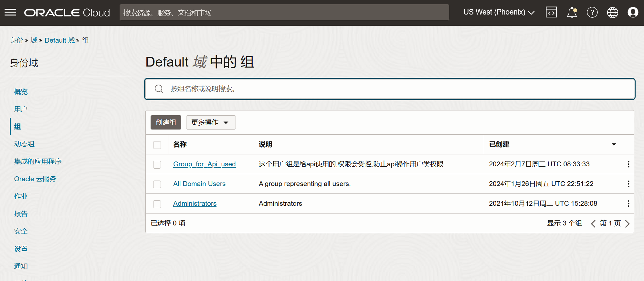This screenshot has height=281, width=644.
Task: Click the 名称 column header
Action: (180, 144)
